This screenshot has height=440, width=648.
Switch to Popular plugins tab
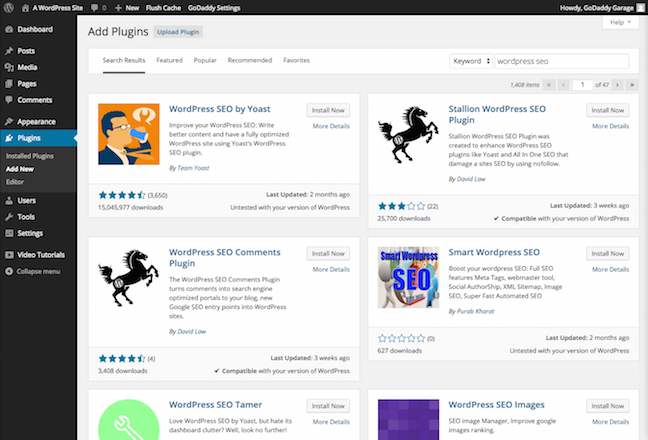tap(205, 60)
